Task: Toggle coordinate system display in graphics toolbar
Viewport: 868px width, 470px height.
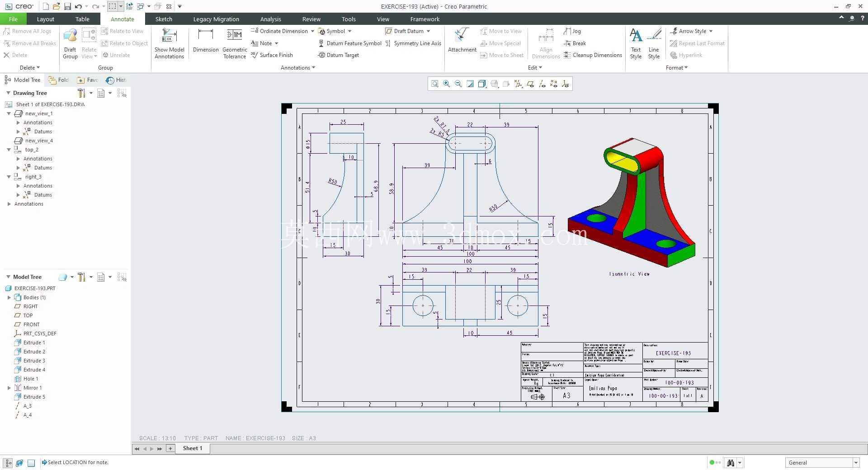Action: pos(566,84)
